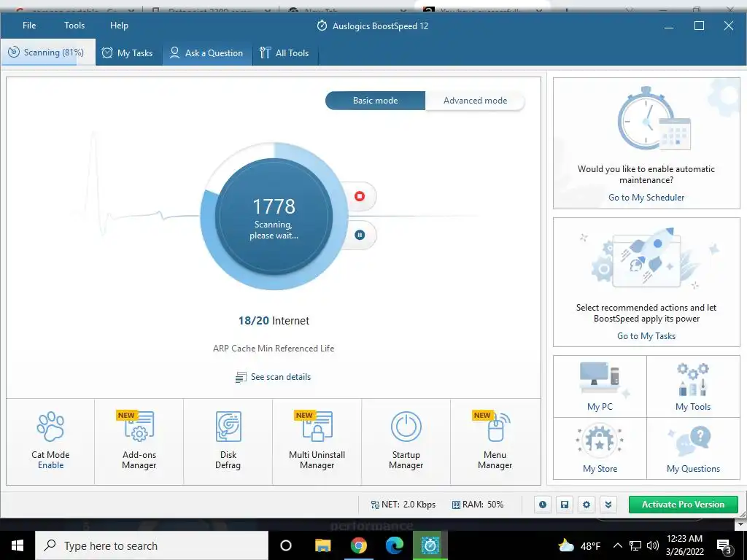Screen dimensions: 747x560
Task: Open the File menu
Action: coord(29,26)
